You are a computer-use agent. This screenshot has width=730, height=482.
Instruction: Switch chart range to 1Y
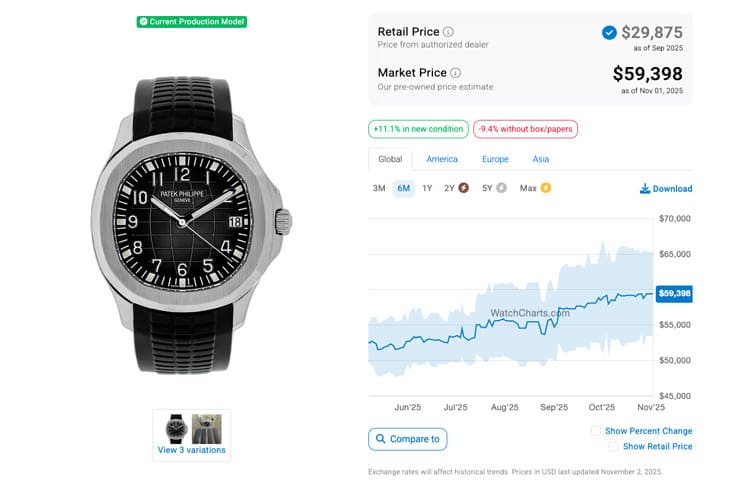(427, 188)
